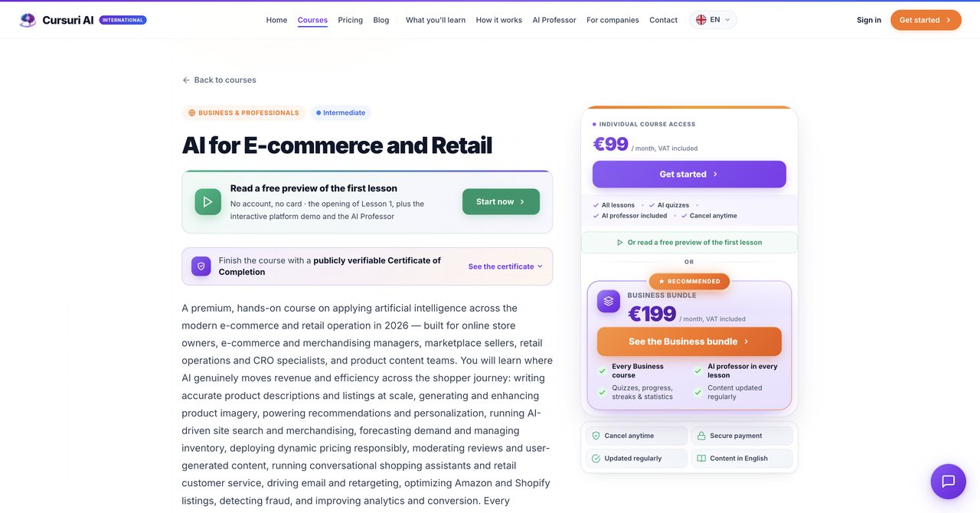The width and height of the screenshot is (980, 513).
Task: Click the Business bundle layers icon
Action: click(609, 301)
